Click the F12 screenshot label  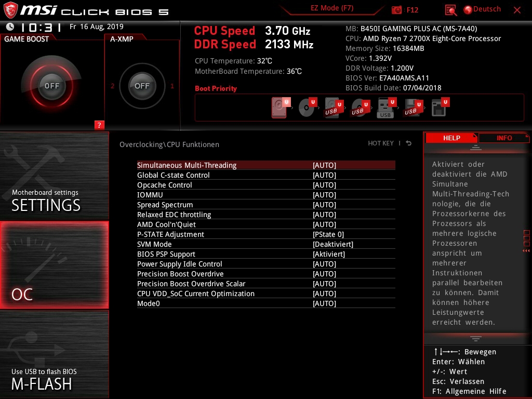412,10
